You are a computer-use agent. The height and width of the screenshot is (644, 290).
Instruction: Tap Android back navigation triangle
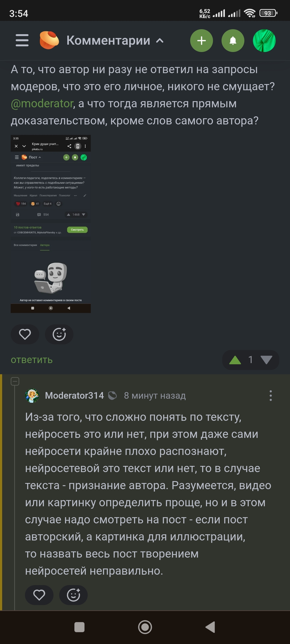tap(210, 627)
